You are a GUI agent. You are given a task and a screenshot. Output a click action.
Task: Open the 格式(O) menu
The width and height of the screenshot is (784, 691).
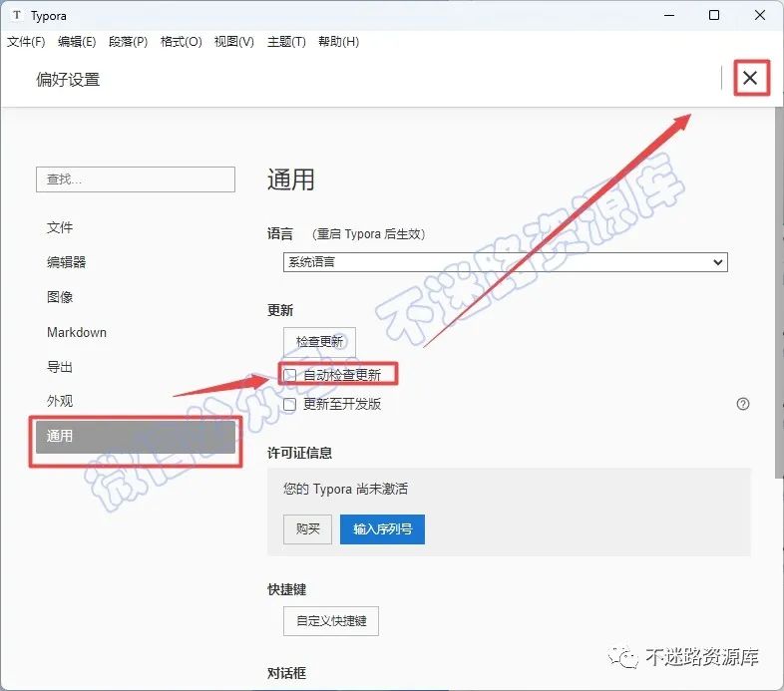point(181,42)
